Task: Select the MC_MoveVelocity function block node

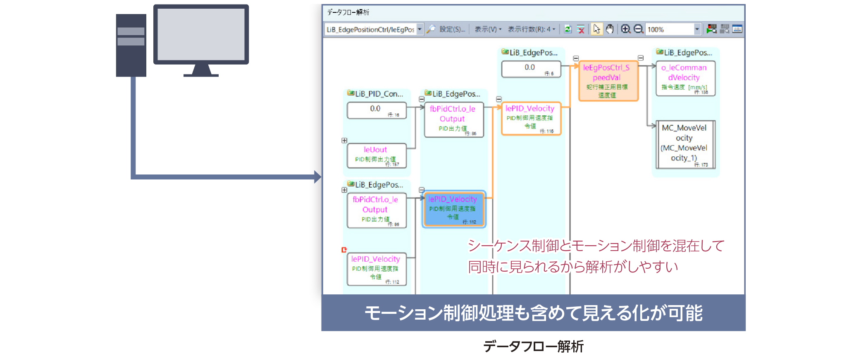Action: [x=684, y=144]
